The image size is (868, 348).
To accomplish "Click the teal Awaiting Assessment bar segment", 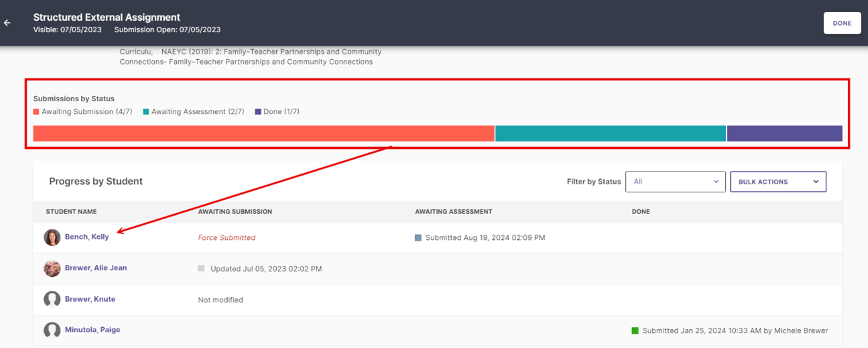I will [x=611, y=133].
